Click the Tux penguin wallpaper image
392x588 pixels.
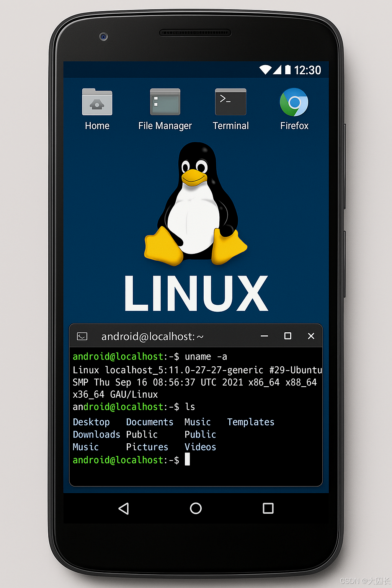(x=196, y=204)
